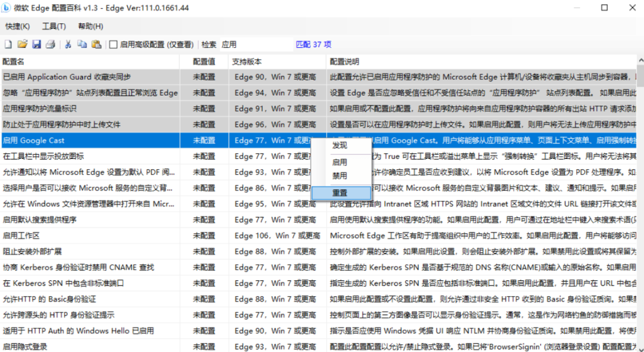Image resolution: width=644 pixels, height=352 pixels.
Task: Choose 启用 in the context menu
Action: pos(340,162)
